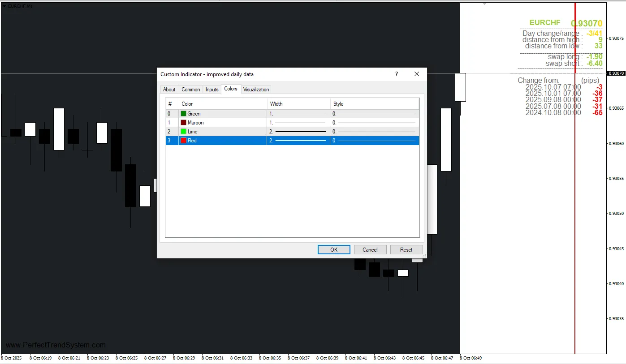This screenshot has height=364, width=626.
Task: Click the www.PerfectTrendSystem.com link
Action: pyautogui.click(x=56, y=345)
